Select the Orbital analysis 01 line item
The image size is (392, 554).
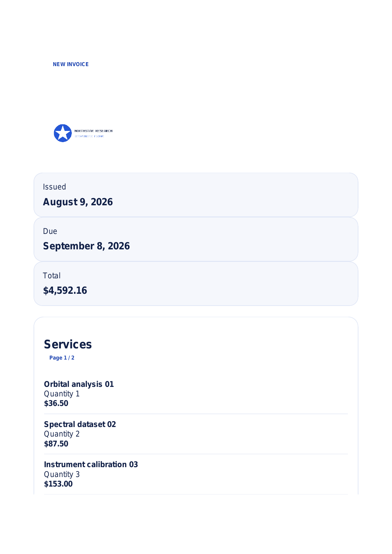[79, 384]
